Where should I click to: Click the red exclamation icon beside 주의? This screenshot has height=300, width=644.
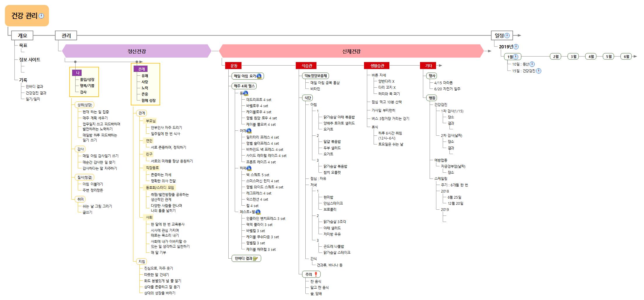click(x=316, y=274)
